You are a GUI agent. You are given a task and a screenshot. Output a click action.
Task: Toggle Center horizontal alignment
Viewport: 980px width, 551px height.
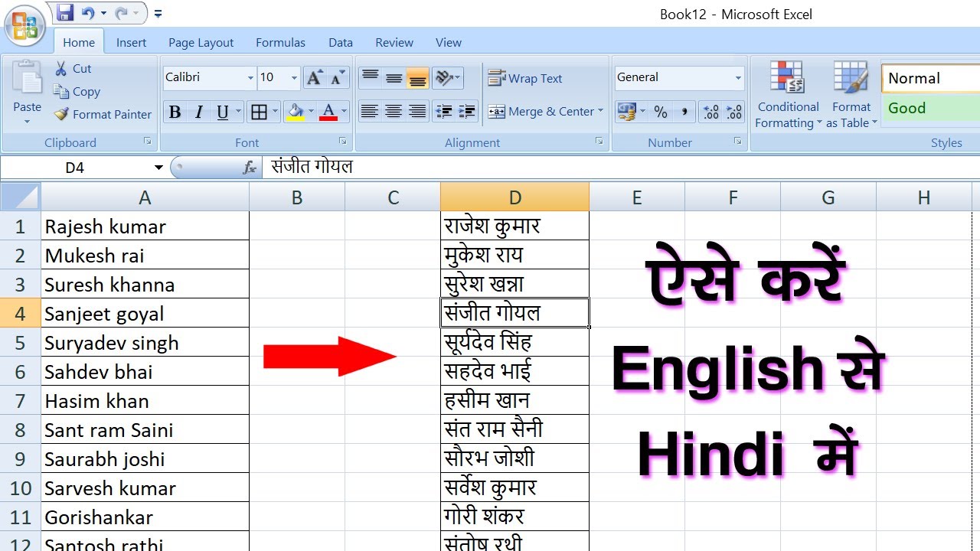click(x=394, y=112)
